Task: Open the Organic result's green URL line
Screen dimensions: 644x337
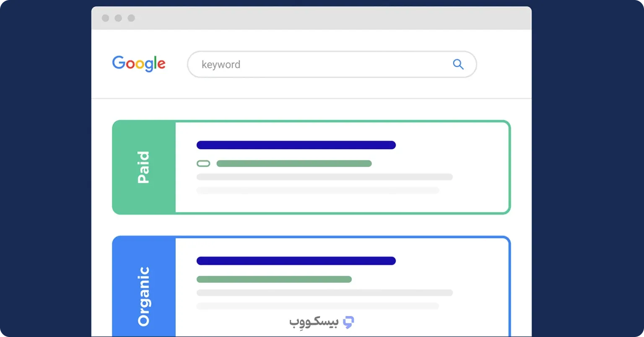Action: [x=274, y=279]
